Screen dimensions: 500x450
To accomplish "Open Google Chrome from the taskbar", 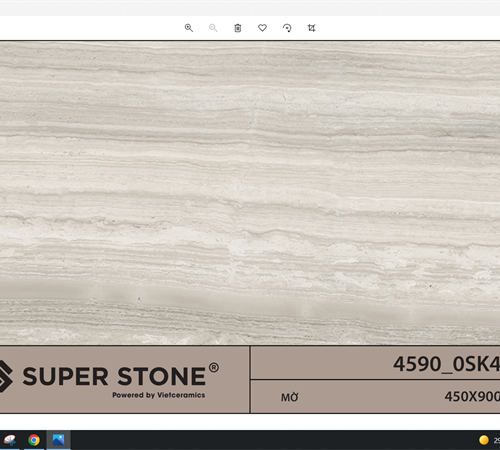I will coord(34,440).
